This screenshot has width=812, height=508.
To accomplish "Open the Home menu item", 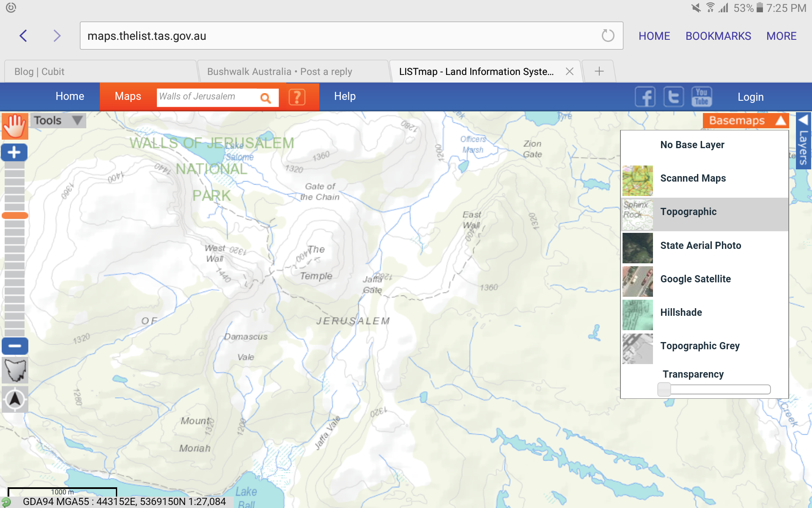I will tap(70, 97).
